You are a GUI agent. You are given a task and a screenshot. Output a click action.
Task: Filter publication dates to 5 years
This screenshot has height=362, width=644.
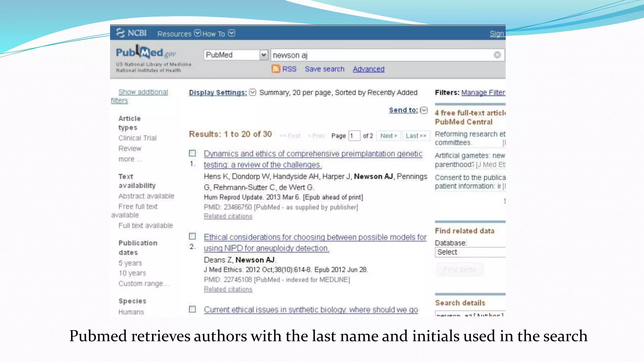click(x=130, y=263)
